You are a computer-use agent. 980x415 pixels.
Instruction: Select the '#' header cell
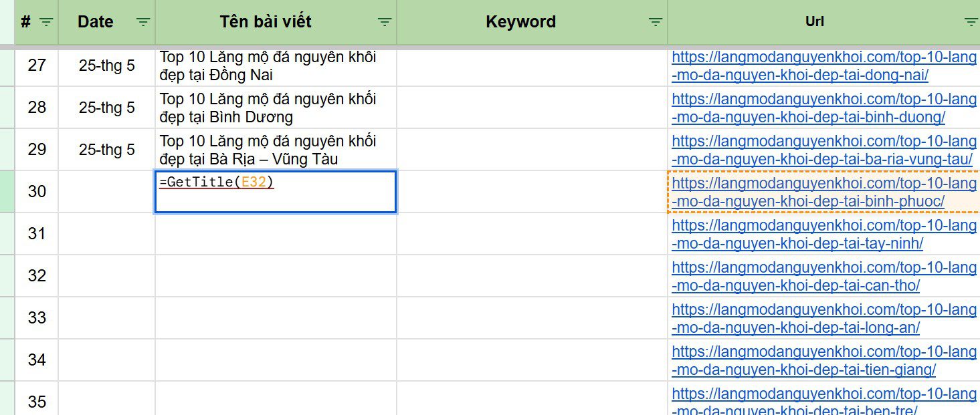(36, 22)
